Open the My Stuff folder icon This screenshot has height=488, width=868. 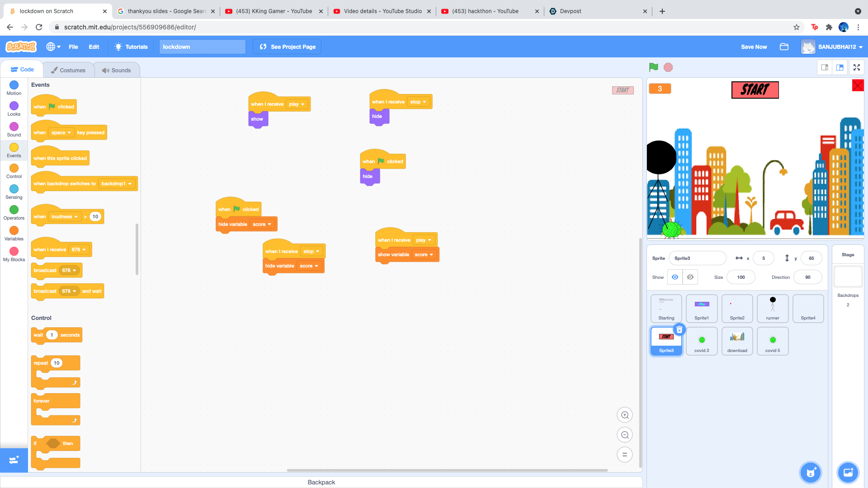784,47
